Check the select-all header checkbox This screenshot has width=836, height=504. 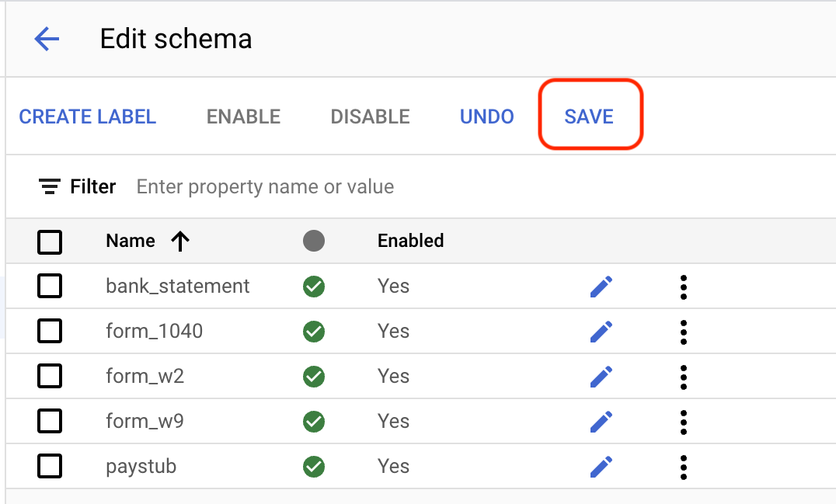tap(50, 242)
